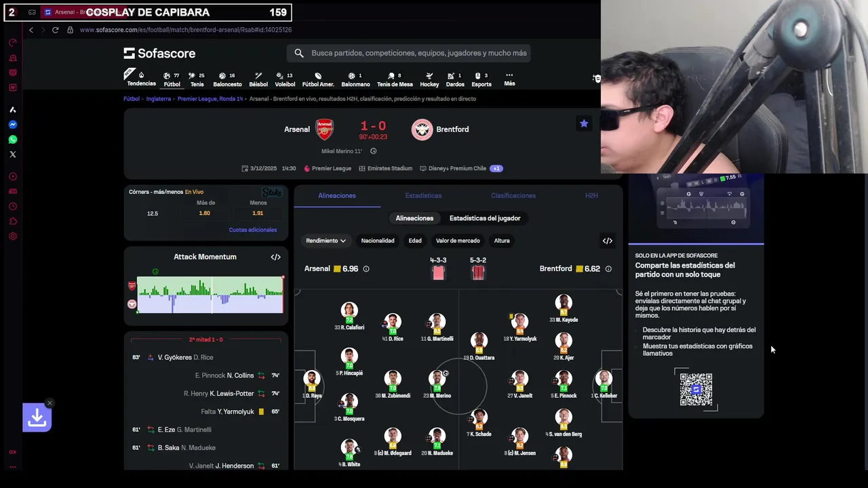Image resolution: width=868 pixels, height=488 pixels.
Task: Open X (Twitter) in the browser sidebar
Action: pos(12,155)
